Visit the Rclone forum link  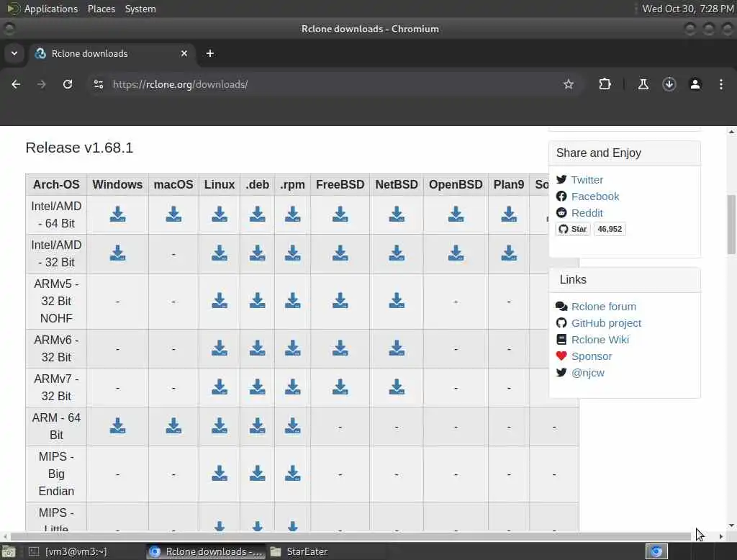tap(604, 307)
